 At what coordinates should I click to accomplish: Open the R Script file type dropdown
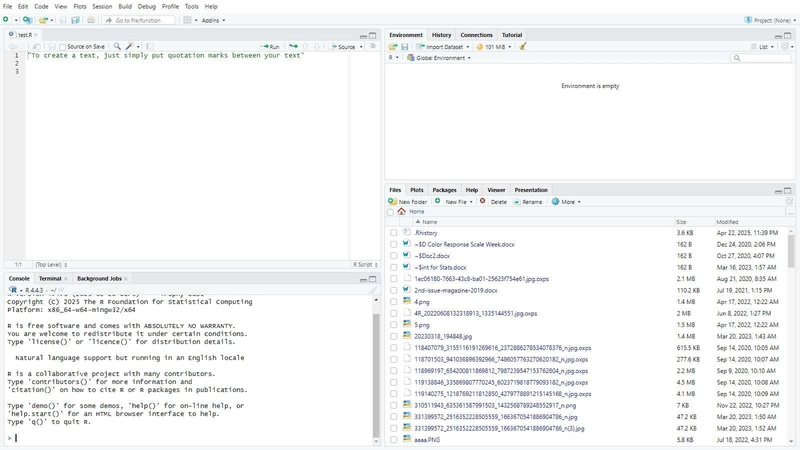point(365,264)
